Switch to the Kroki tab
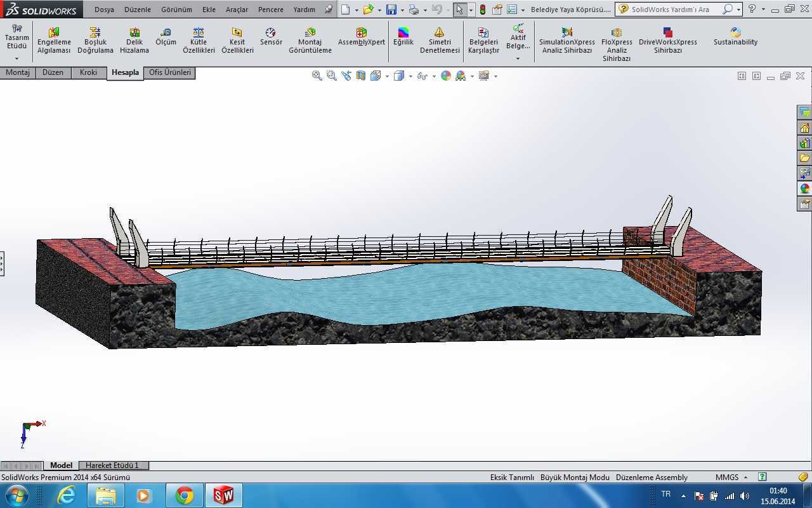Screen dimensions: 812x508 88,72
